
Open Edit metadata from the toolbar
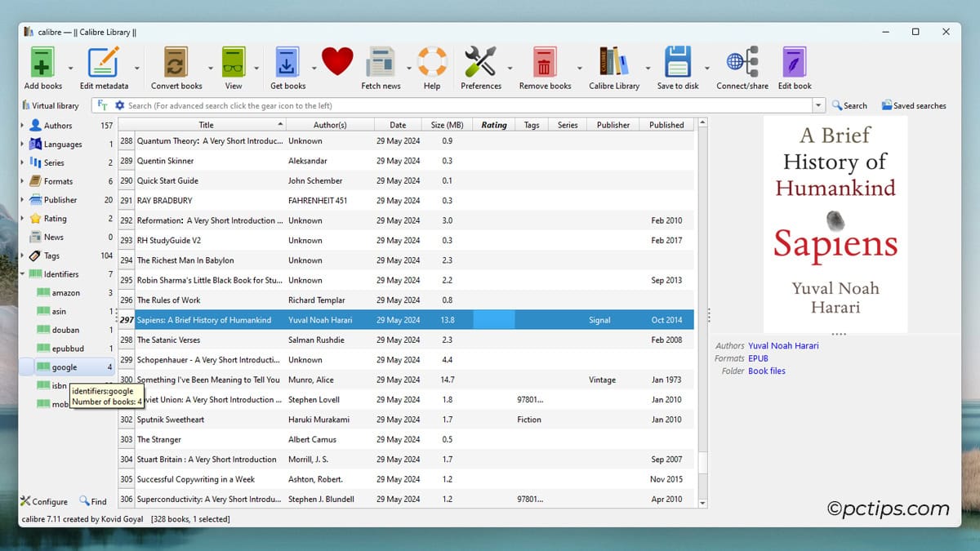104,64
